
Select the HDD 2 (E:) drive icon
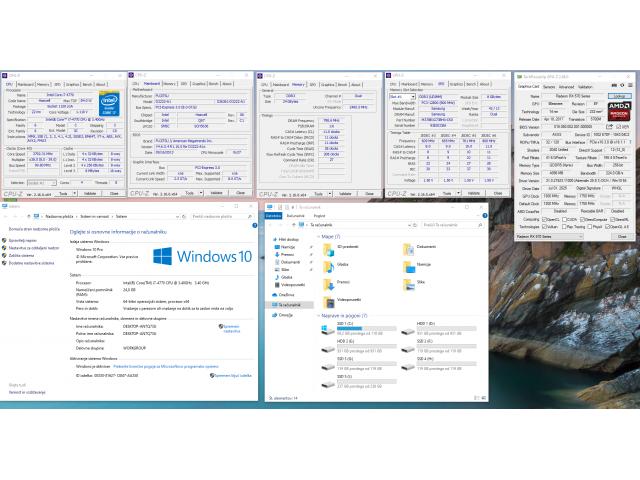328,349
